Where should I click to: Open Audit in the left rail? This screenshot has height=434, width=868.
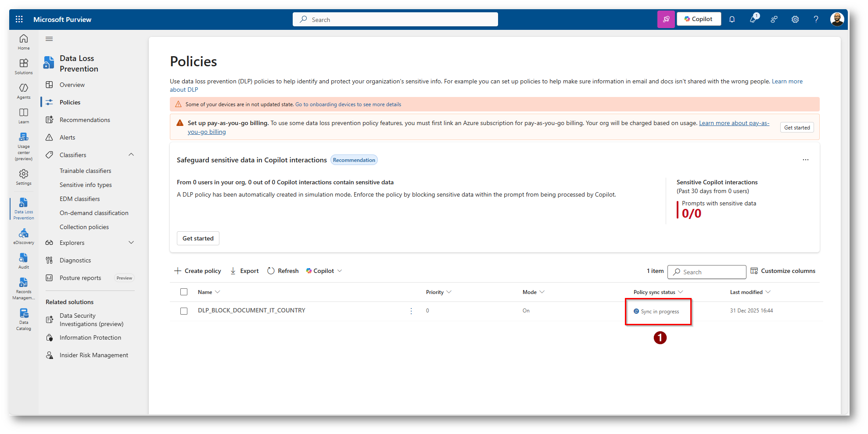pos(24,261)
